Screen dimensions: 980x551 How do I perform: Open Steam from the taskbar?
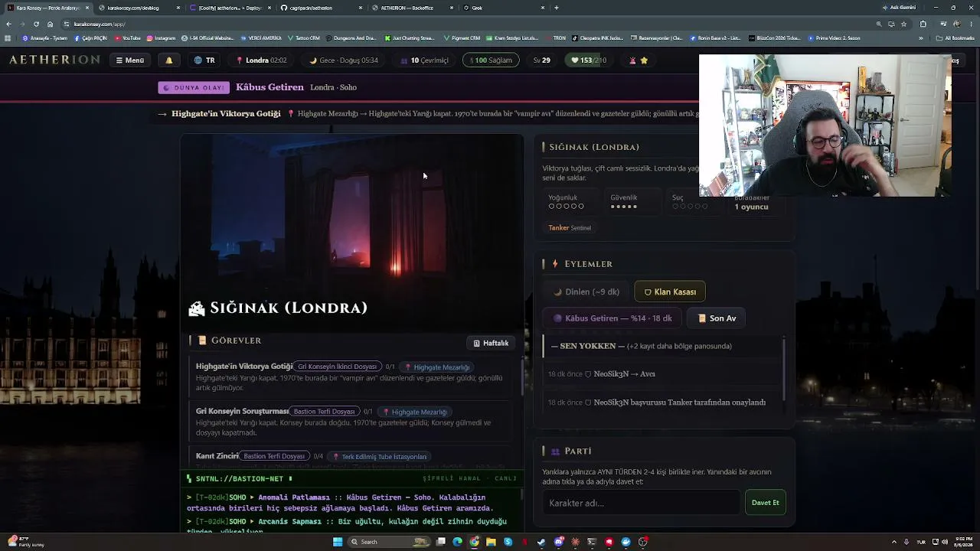(542, 542)
